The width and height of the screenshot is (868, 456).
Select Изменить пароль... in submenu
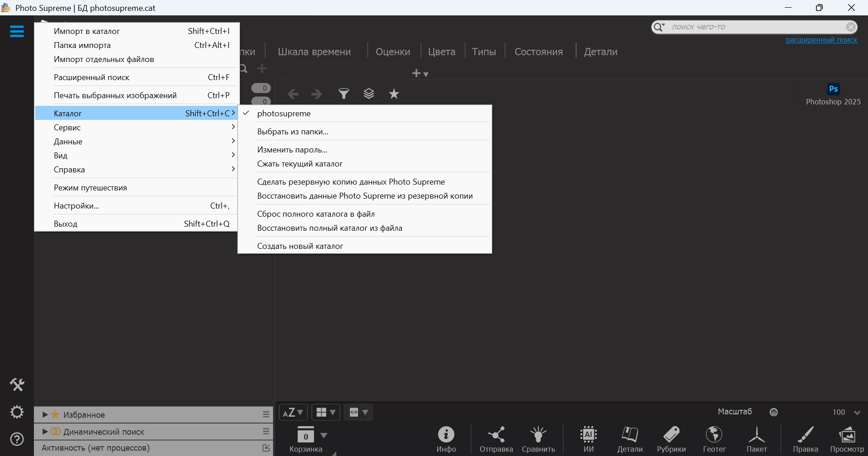point(365,150)
